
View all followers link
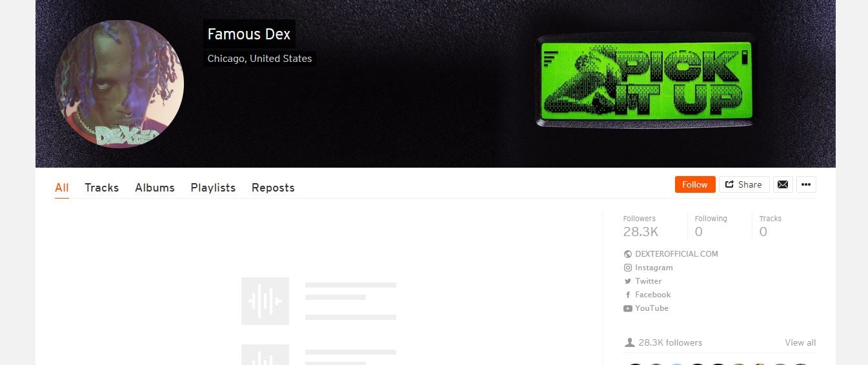point(800,342)
